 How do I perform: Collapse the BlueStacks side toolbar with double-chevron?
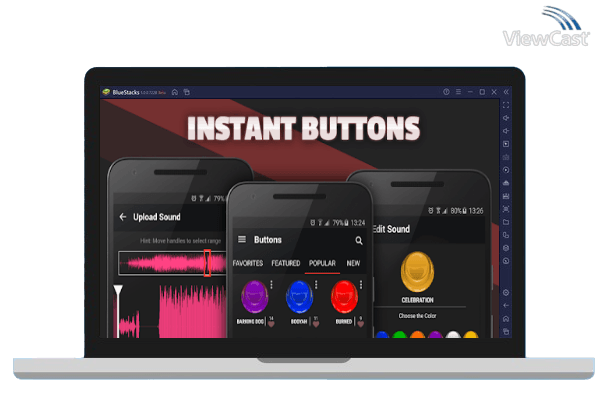click(x=506, y=92)
